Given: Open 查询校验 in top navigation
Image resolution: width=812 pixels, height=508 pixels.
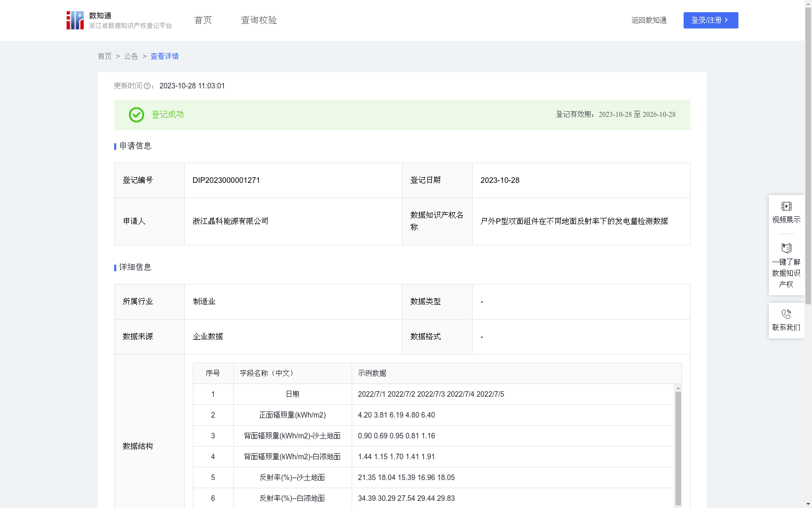Looking at the screenshot, I should pyautogui.click(x=259, y=20).
